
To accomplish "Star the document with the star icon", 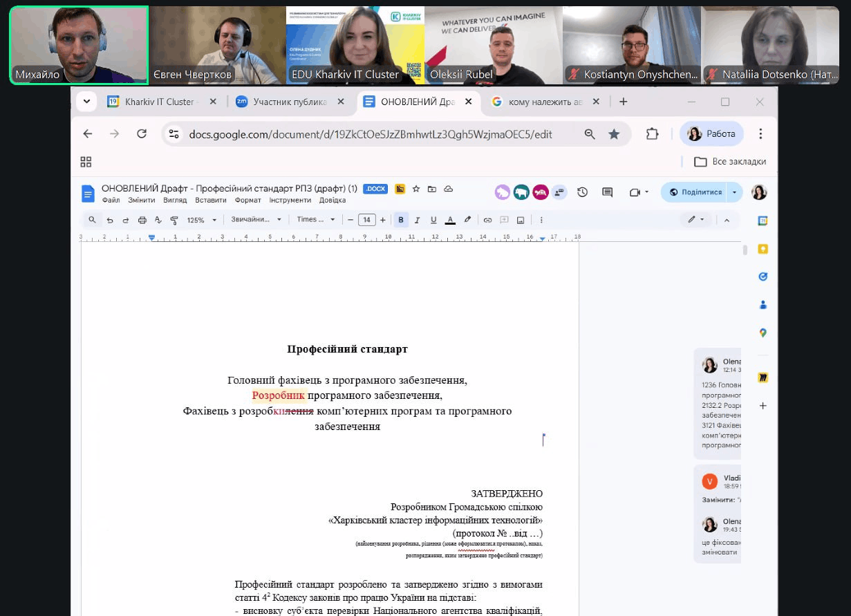I will 416,189.
